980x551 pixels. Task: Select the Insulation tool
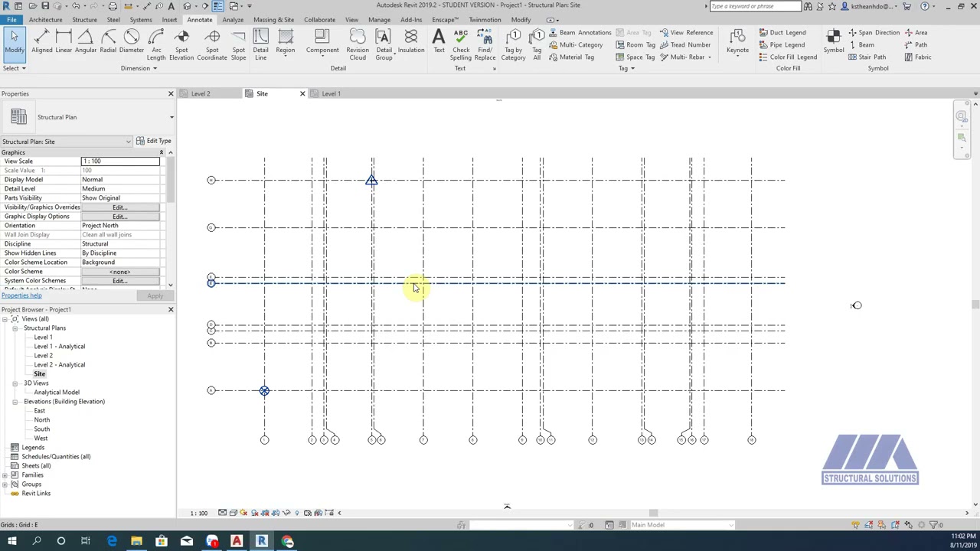(411, 42)
